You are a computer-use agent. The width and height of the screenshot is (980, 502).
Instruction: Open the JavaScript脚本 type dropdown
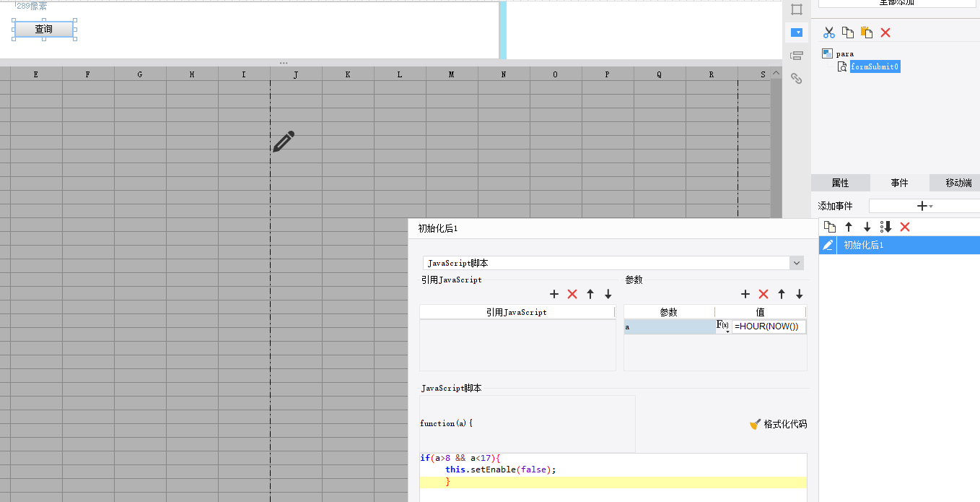797,263
